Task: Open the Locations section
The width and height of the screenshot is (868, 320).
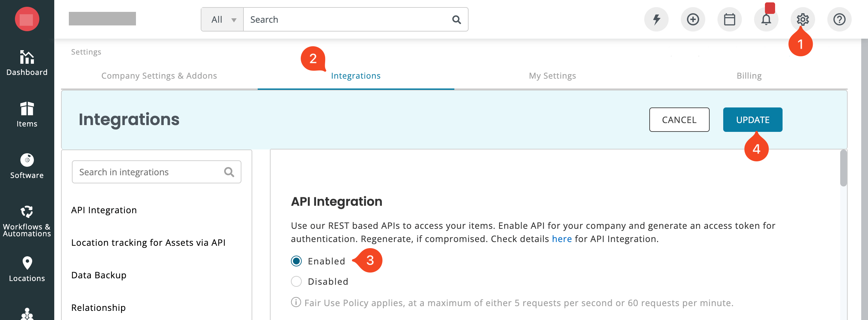Action: (27, 269)
